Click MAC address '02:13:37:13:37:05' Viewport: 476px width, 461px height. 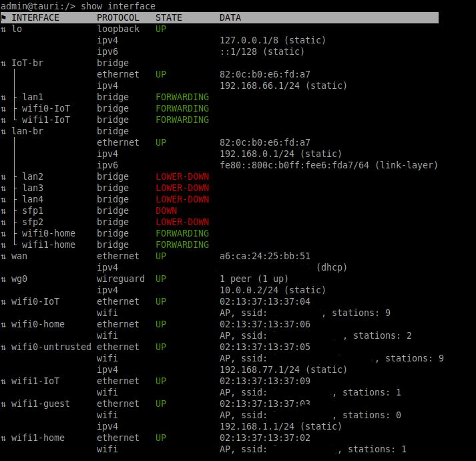(x=265, y=347)
